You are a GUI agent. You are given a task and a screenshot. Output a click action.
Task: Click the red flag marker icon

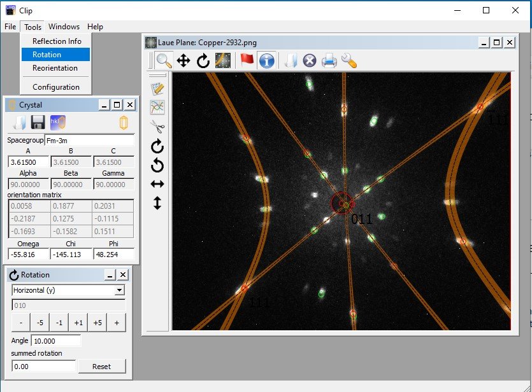click(247, 60)
